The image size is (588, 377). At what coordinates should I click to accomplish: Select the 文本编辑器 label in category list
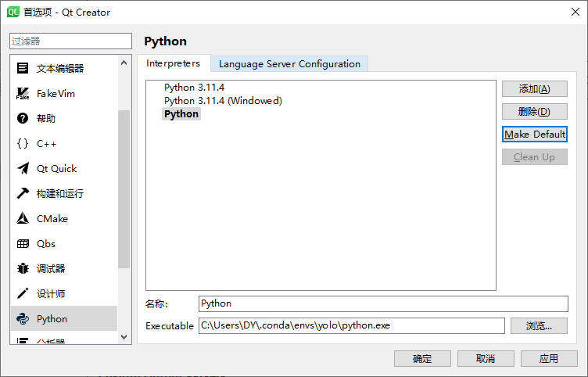[x=60, y=68]
